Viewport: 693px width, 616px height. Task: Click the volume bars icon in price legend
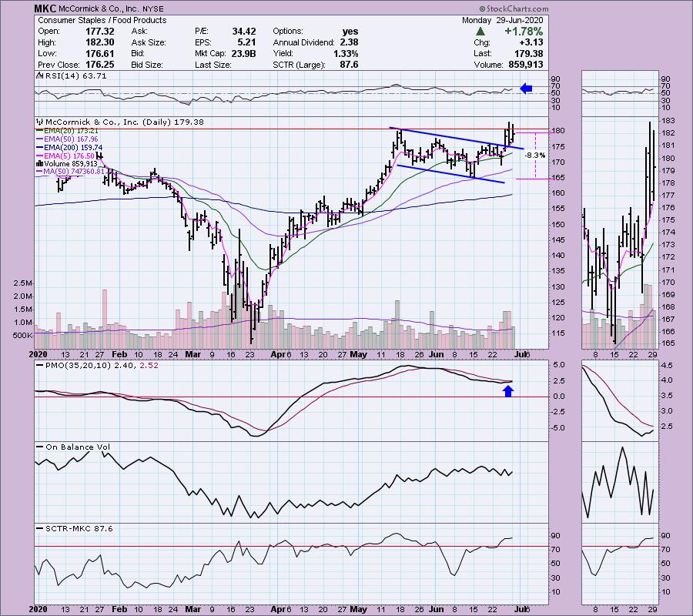pos(40,163)
